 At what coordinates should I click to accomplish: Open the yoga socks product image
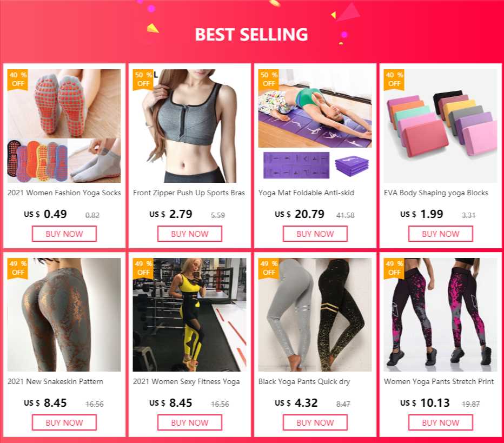coord(64,125)
